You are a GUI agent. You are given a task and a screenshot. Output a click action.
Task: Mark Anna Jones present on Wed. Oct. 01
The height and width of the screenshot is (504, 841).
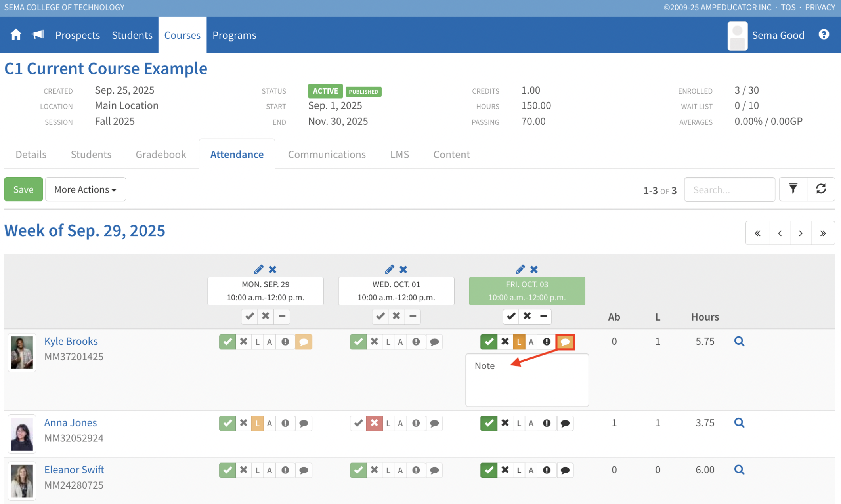tap(358, 423)
